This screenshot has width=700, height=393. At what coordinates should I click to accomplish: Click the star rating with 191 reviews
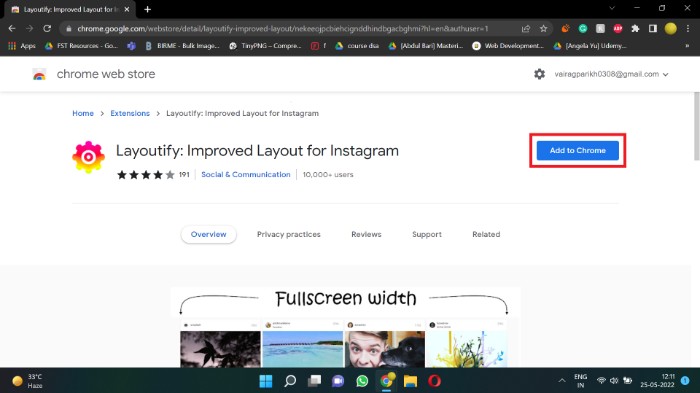tap(153, 175)
